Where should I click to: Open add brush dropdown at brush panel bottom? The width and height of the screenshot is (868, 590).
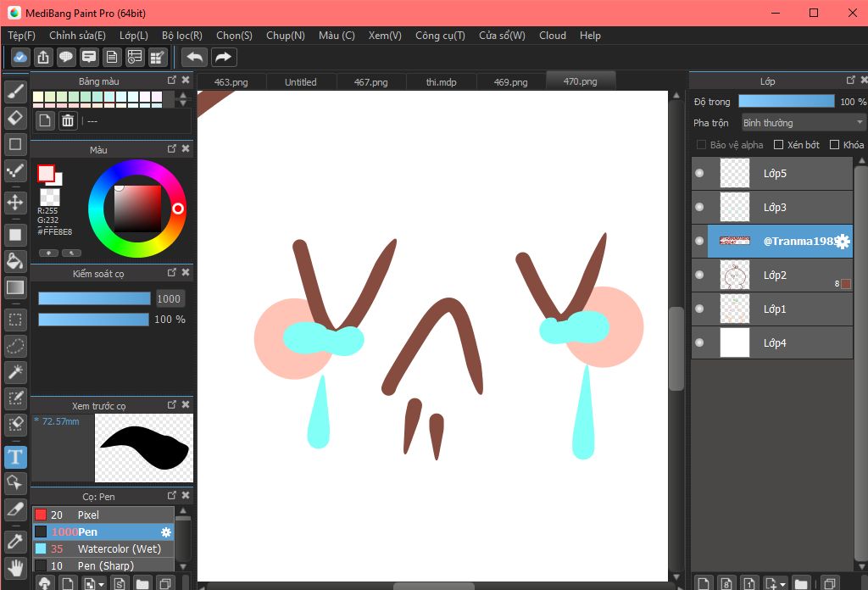tap(100, 585)
